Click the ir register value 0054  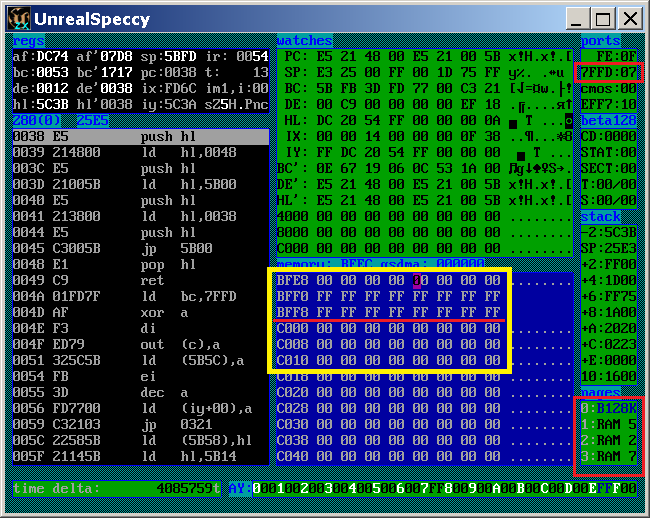pyautogui.click(x=252, y=57)
